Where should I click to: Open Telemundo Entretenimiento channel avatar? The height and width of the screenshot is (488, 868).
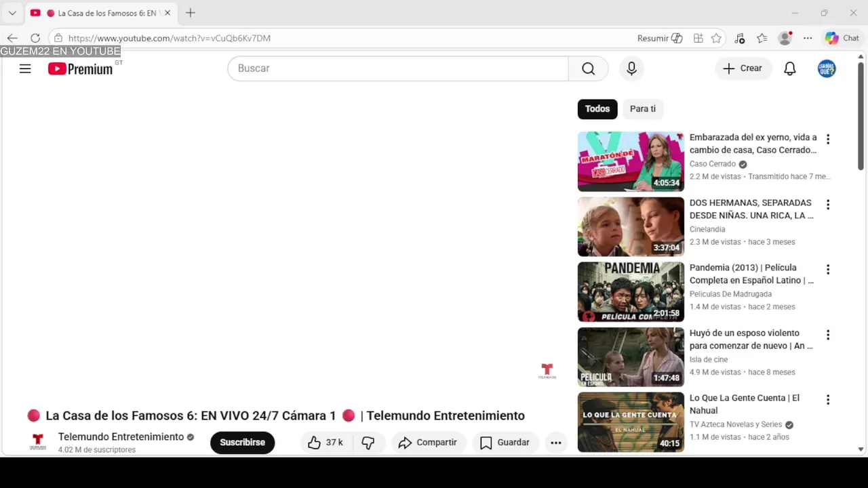pyautogui.click(x=38, y=443)
